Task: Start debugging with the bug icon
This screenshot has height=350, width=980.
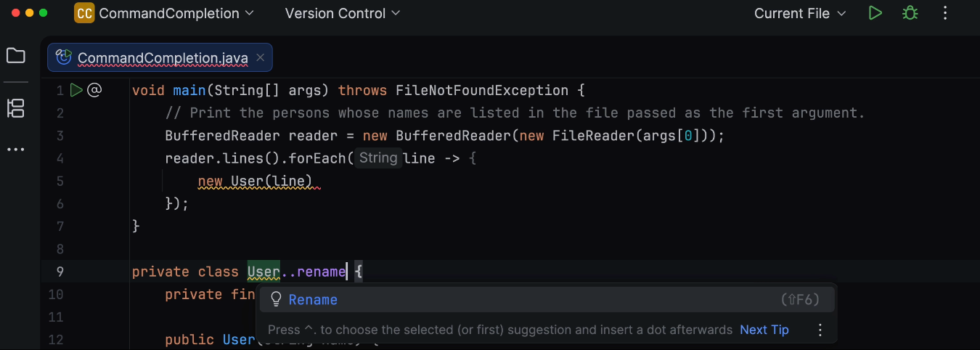Action: pyautogui.click(x=910, y=13)
